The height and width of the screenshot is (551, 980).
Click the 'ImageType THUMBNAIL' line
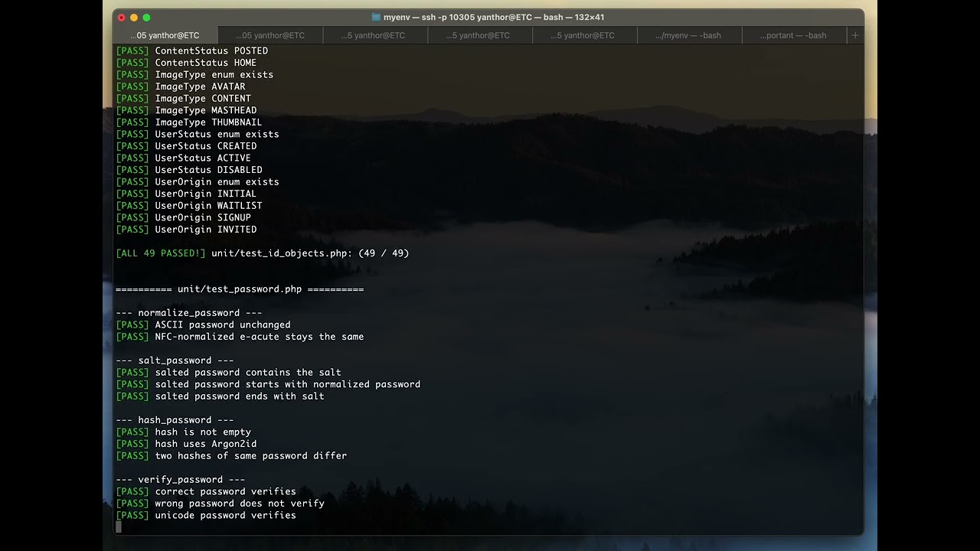tap(189, 122)
